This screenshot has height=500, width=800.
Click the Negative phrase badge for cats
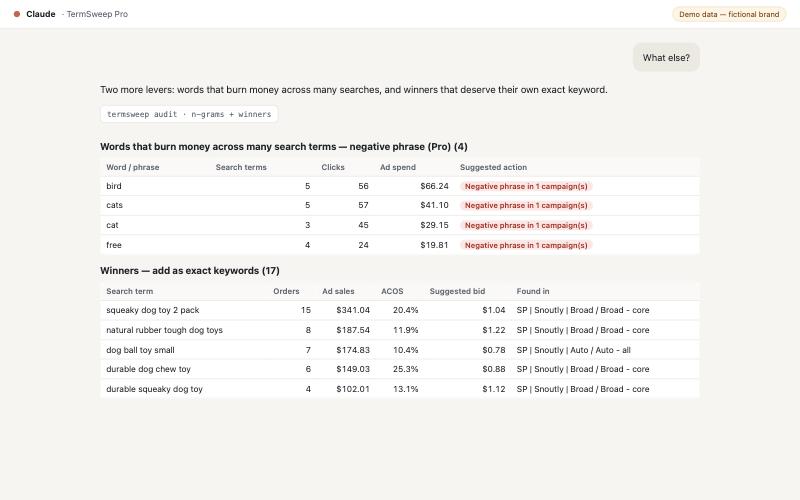526,206
